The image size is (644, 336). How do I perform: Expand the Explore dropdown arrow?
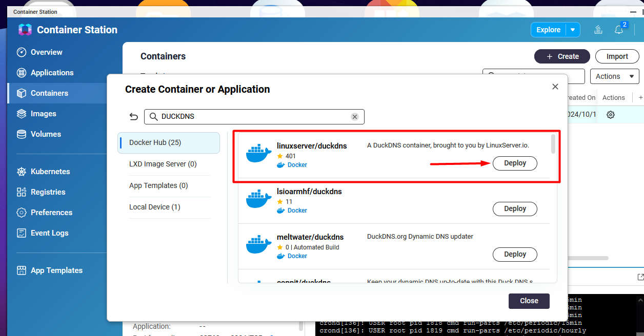point(573,30)
